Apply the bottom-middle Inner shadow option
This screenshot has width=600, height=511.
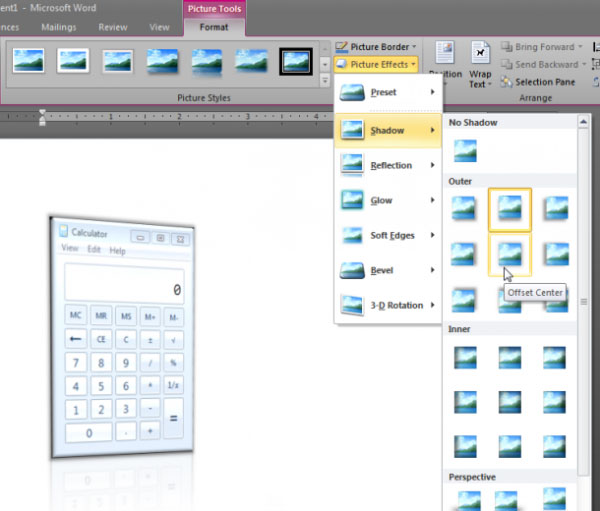pos(510,446)
